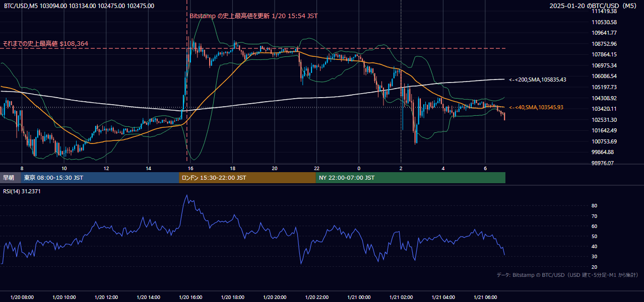Click price axis value 102531.30
This screenshot has width=644, height=302.
tap(605, 120)
